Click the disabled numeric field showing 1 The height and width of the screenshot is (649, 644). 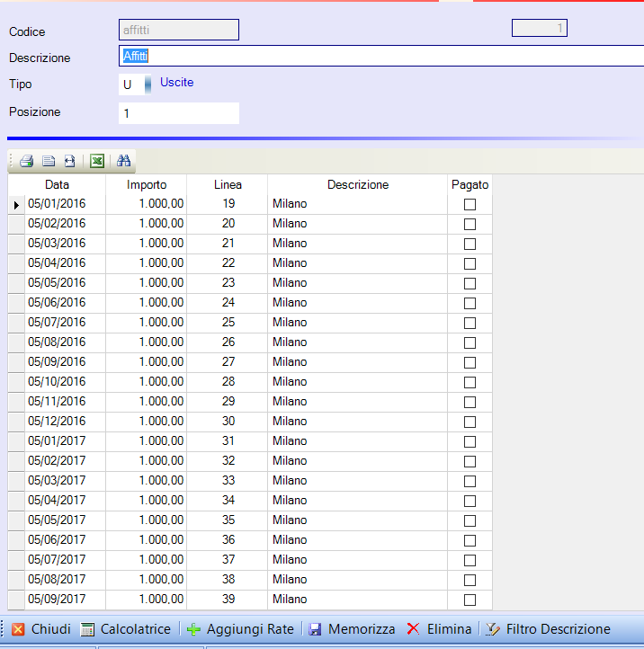click(540, 28)
